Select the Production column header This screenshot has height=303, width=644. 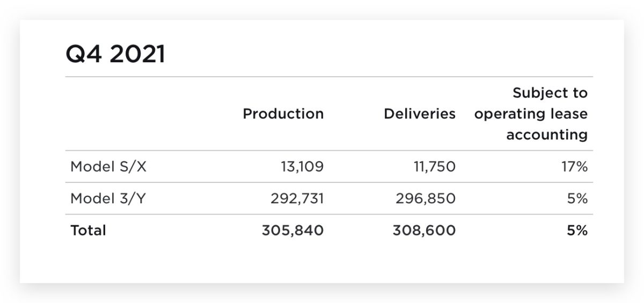[283, 114]
